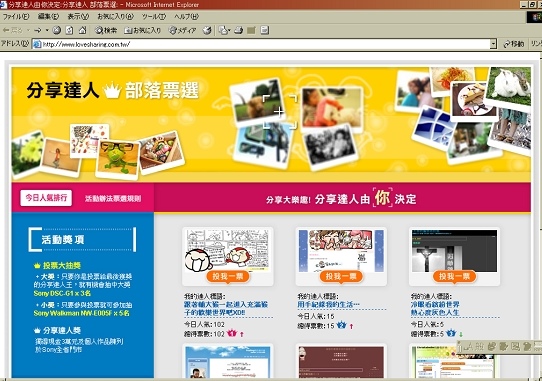Click the crown rank icon beside 總得票數:102
Viewport: 542px width, 381px height.
[x=231, y=333]
